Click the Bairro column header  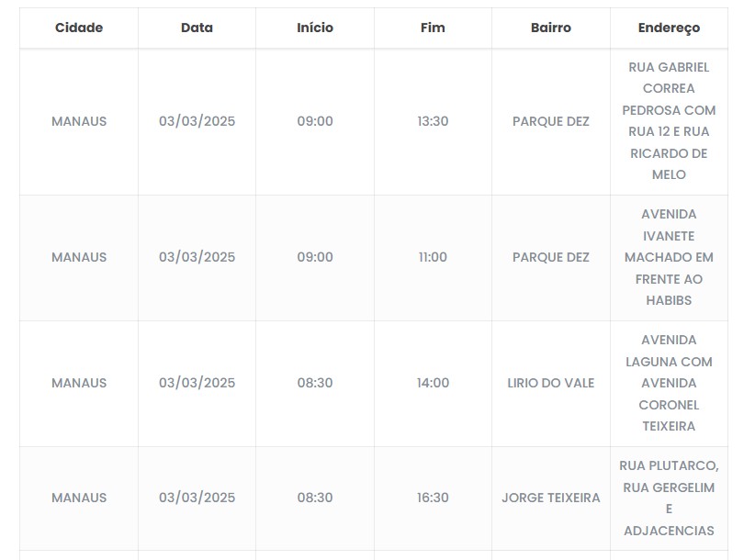(551, 28)
